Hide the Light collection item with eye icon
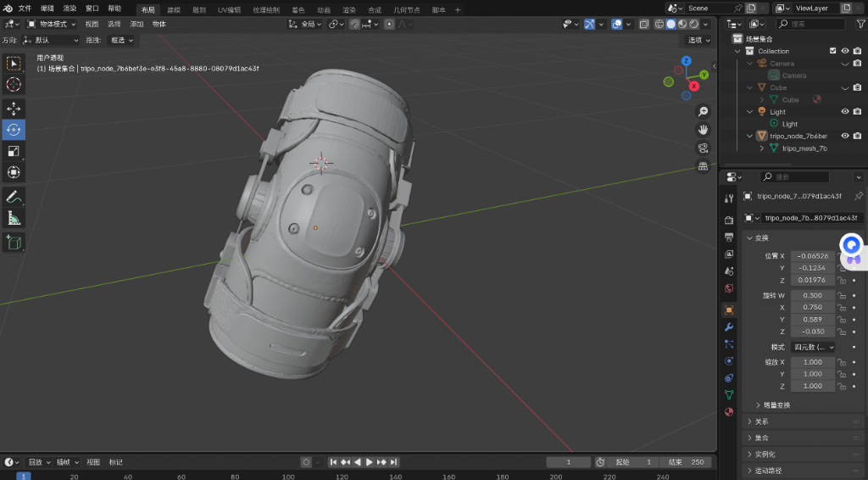The image size is (868, 480). [x=844, y=111]
